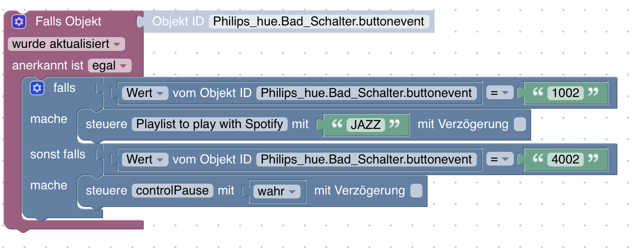Click opening quote icon before 1002

[x=537, y=92]
